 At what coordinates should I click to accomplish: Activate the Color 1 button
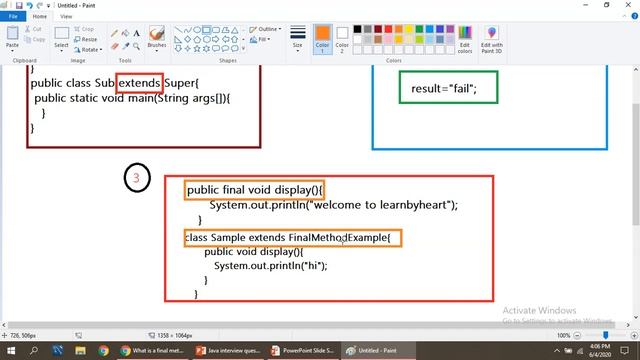tap(322, 39)
